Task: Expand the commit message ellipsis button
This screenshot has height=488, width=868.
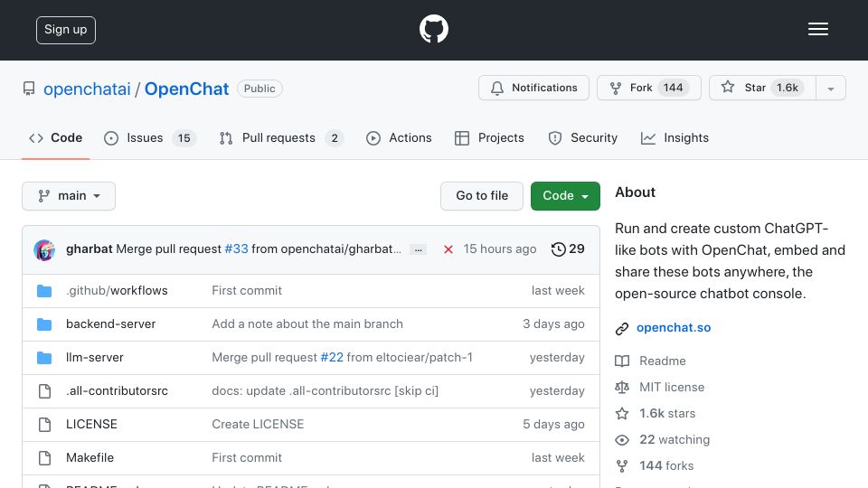Action: coord(418,249)
